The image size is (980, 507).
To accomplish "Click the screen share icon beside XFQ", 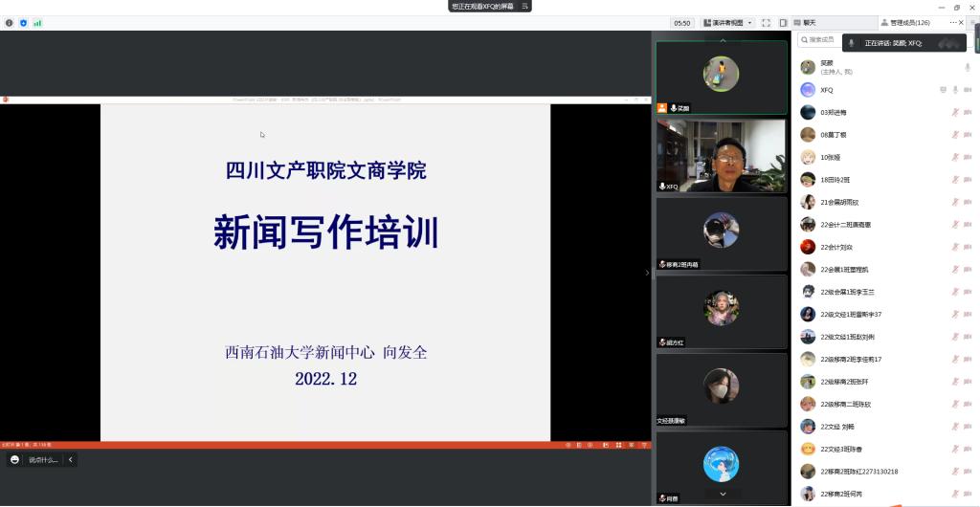I will [x=943, y=90].
